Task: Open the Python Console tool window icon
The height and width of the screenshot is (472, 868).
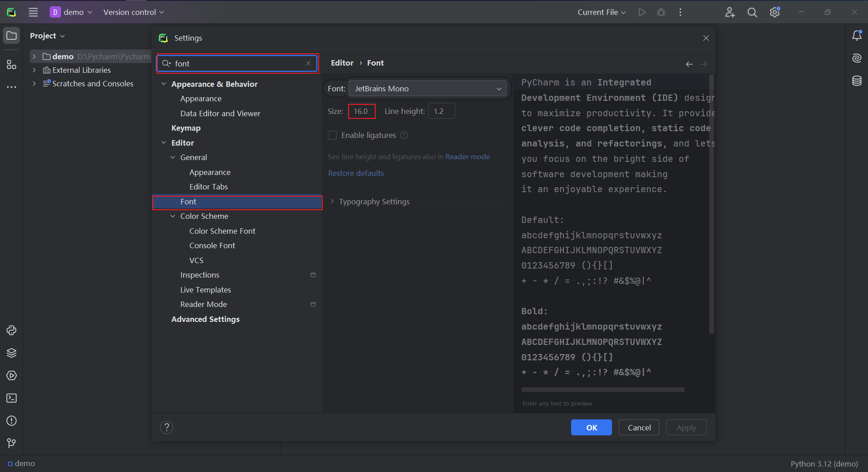Action: (x=12, y=330)
